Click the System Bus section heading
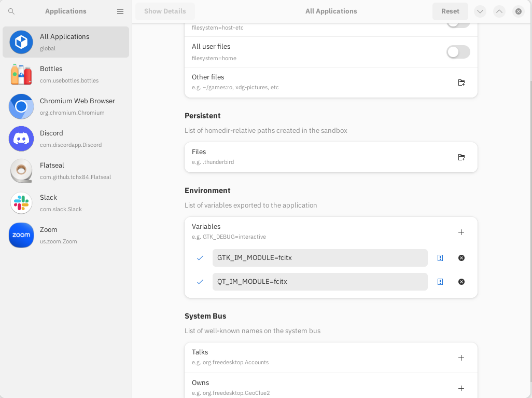The height and width of the screenshot is (398, 532). [205, 316]
